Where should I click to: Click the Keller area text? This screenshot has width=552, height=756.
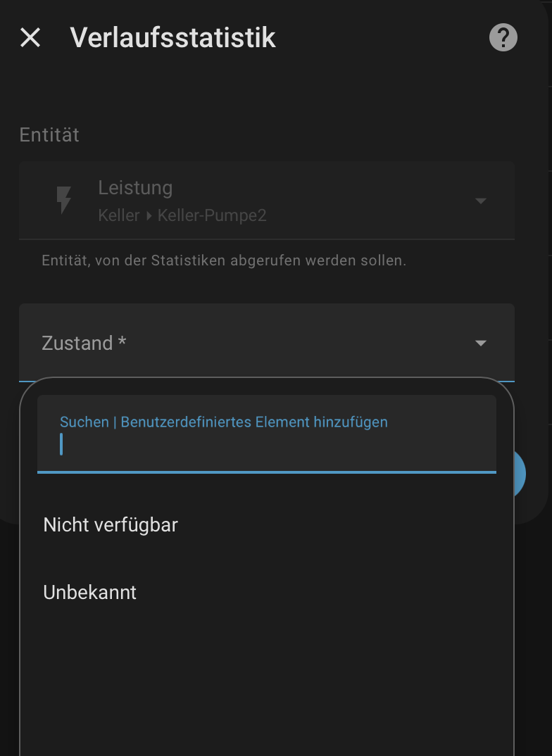pos(119,215)
